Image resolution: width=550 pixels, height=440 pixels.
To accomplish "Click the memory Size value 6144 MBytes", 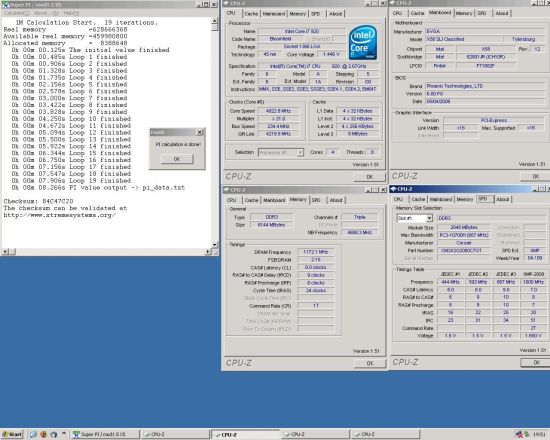I will point(271,225).
